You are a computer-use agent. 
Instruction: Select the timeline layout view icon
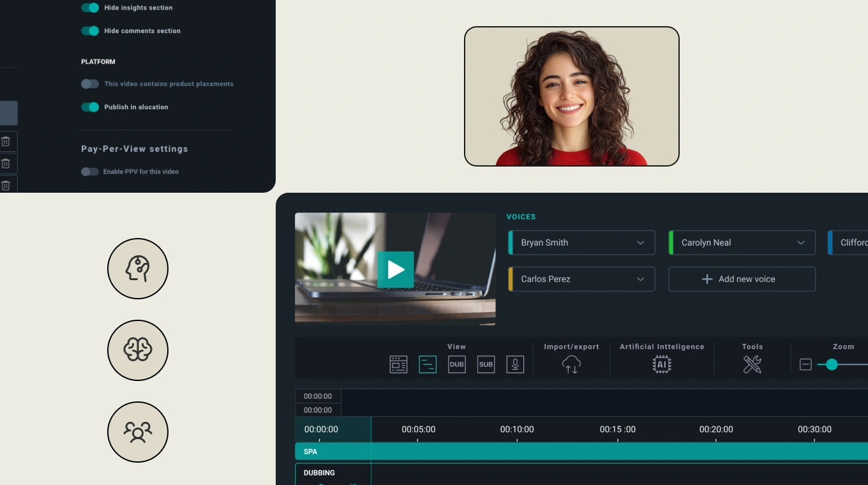pyautogui.click(x=428, y=364)
